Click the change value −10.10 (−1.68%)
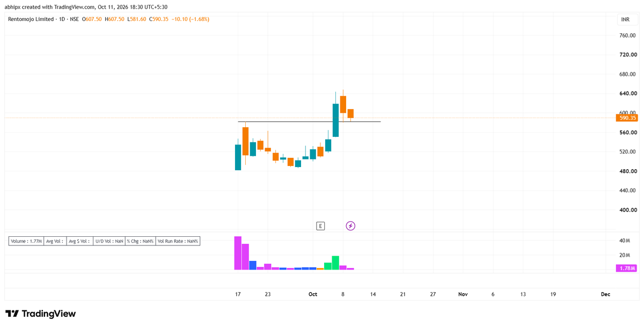The height and width of the screenshot is (327, 644). tap(190, 19)
